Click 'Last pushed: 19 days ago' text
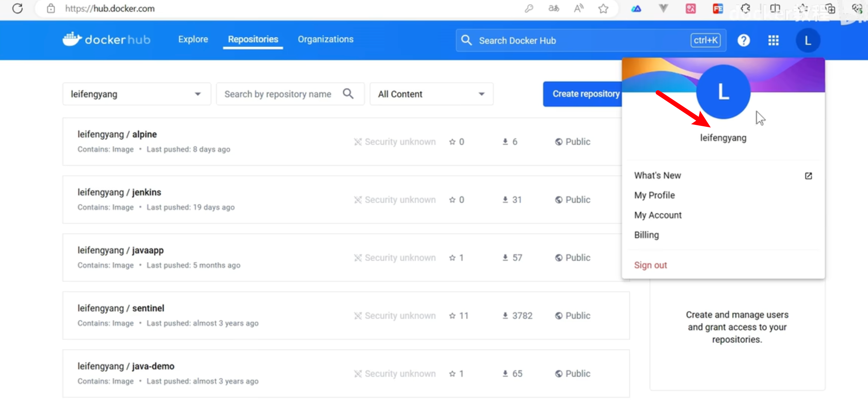The image size is (868, 409). [190, 207]
